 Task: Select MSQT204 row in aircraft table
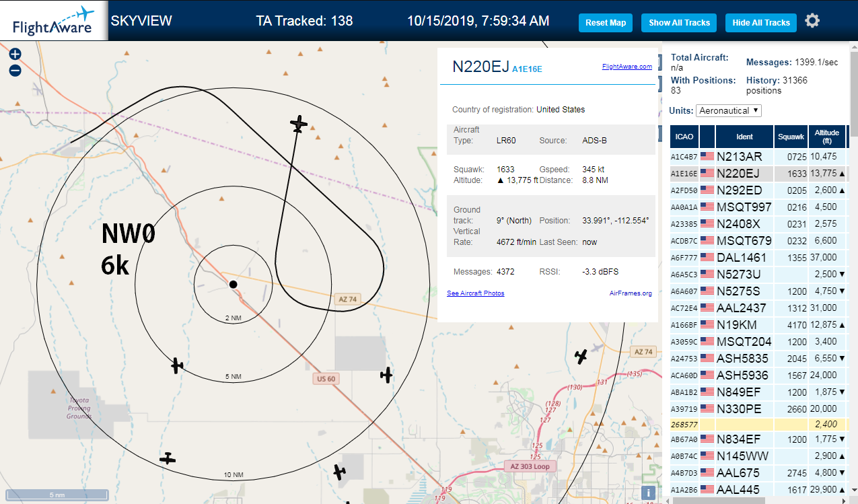tap(758, 341)
